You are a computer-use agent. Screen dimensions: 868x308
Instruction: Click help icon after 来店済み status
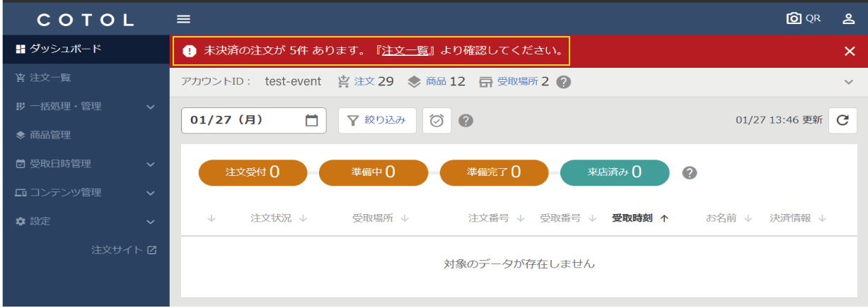click(x=690, y=172)
